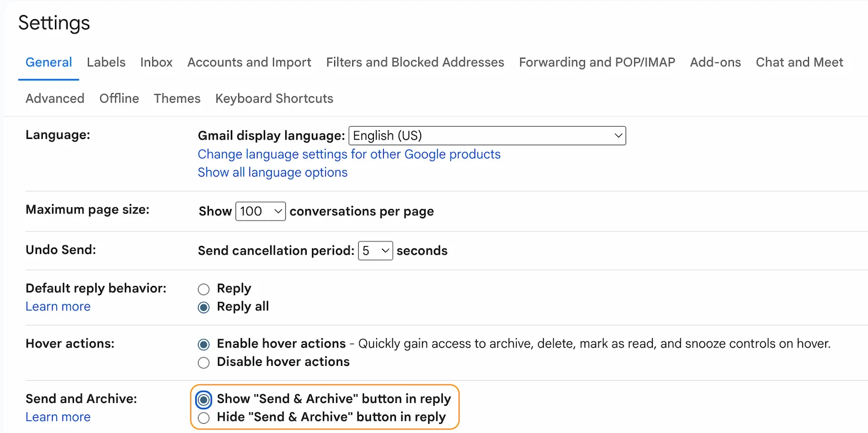868x433 pixels.
Task: Switch to the Add-ons tab
Action: coord(715,63)
